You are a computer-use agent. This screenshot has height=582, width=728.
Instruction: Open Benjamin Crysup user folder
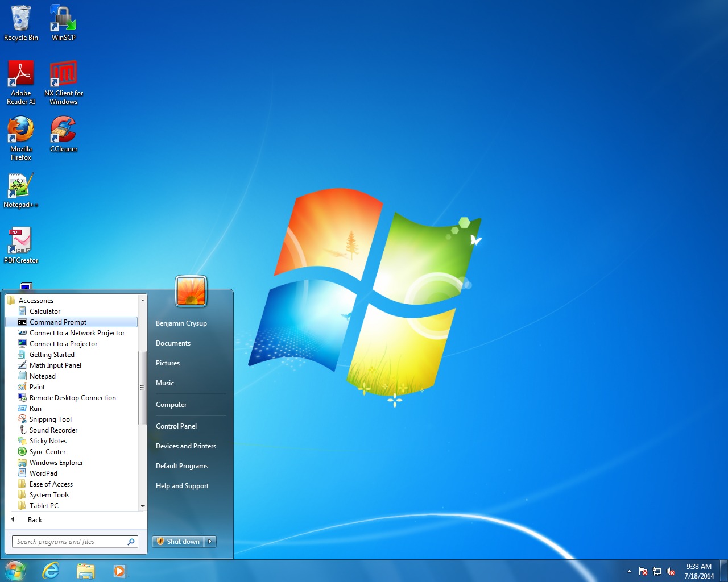[181, 323]
